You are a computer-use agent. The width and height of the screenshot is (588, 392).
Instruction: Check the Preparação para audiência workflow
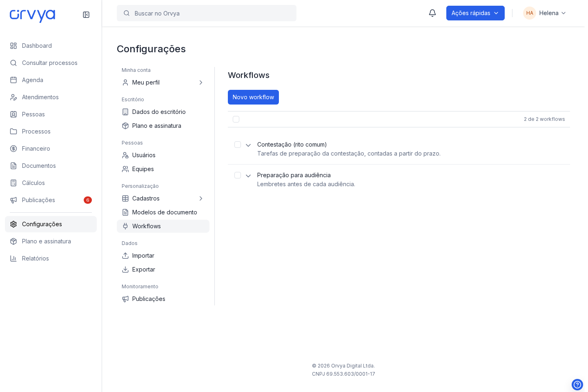pos(238,175)
